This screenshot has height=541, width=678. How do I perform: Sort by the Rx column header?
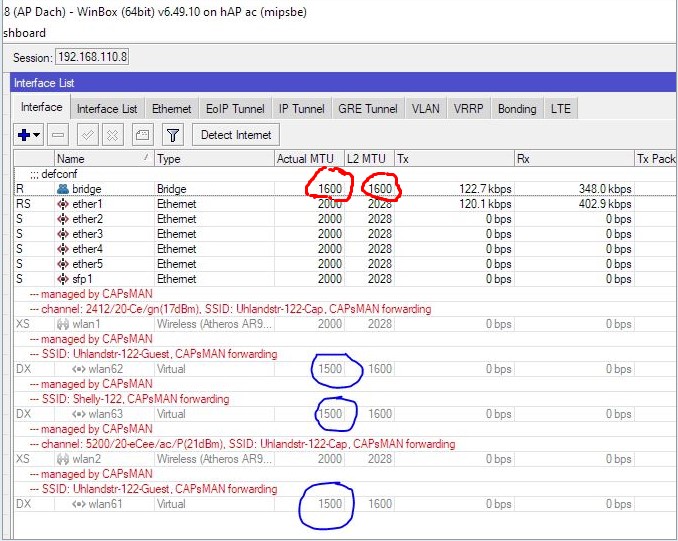click(574, 159)
